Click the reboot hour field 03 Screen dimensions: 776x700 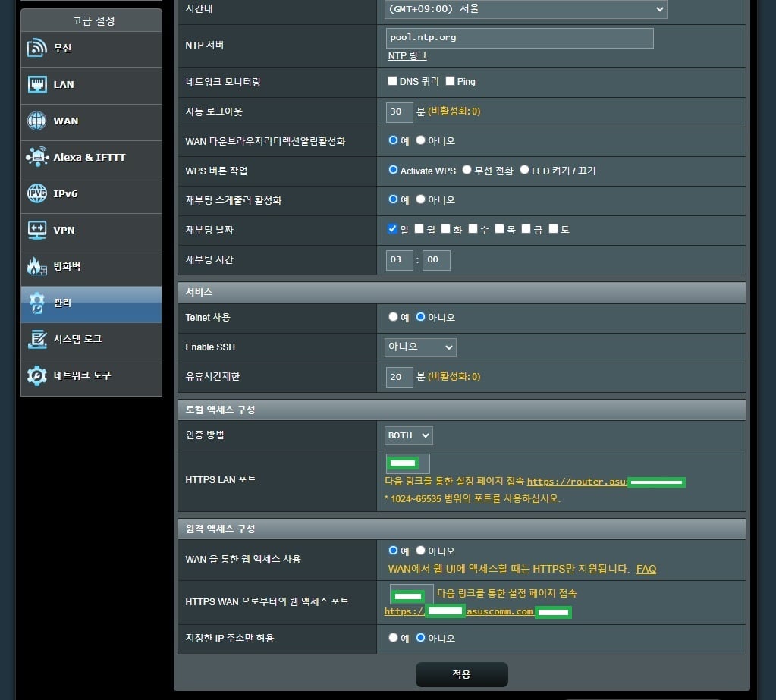click(400, 260)
